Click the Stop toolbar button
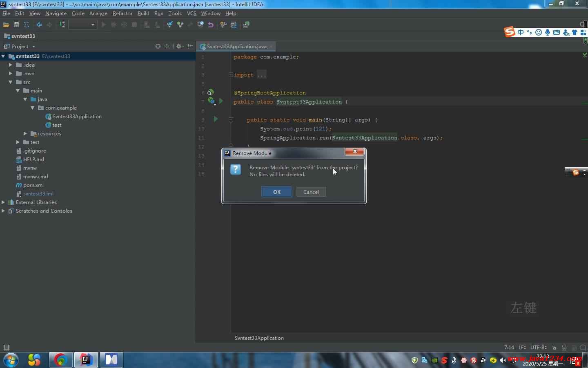Viewport: 588px width, 368px height. 134,25
